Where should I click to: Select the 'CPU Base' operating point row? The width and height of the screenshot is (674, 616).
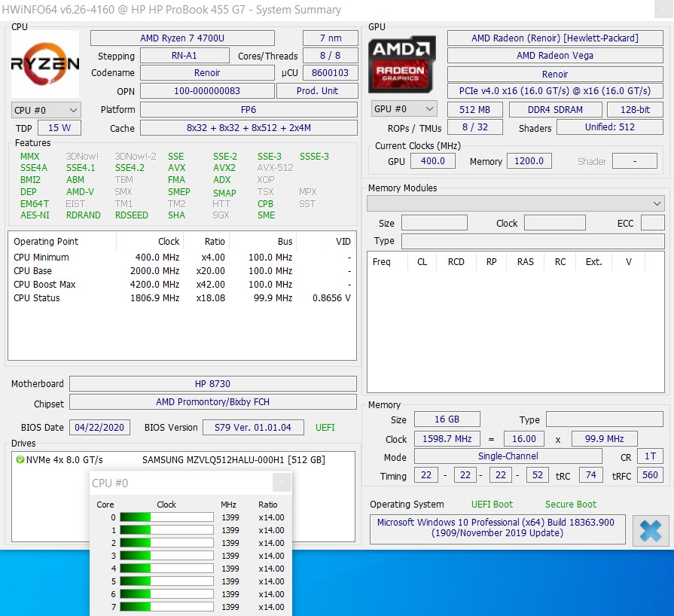pos(182,271)
